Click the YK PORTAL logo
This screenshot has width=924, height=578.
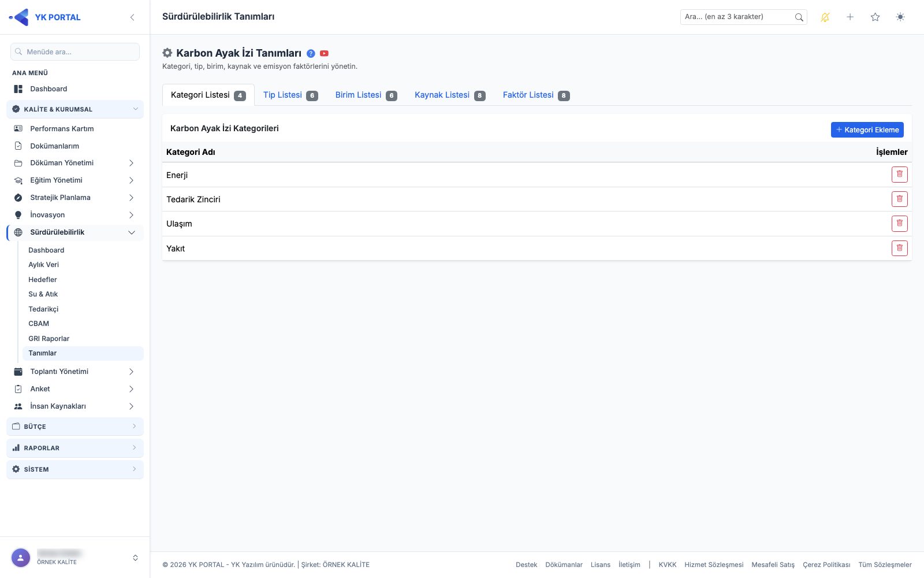[45, 17]
